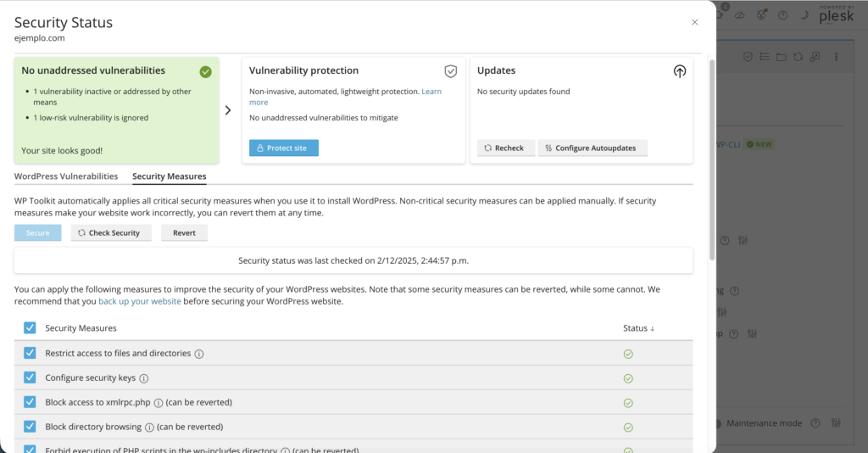Open info icon for Restrict access to files
The image size is (868, 453).
pos(199,354)
